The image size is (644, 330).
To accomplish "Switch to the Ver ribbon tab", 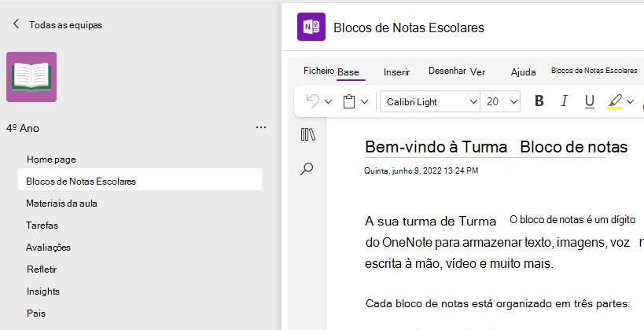I will (x=477, y=72).
